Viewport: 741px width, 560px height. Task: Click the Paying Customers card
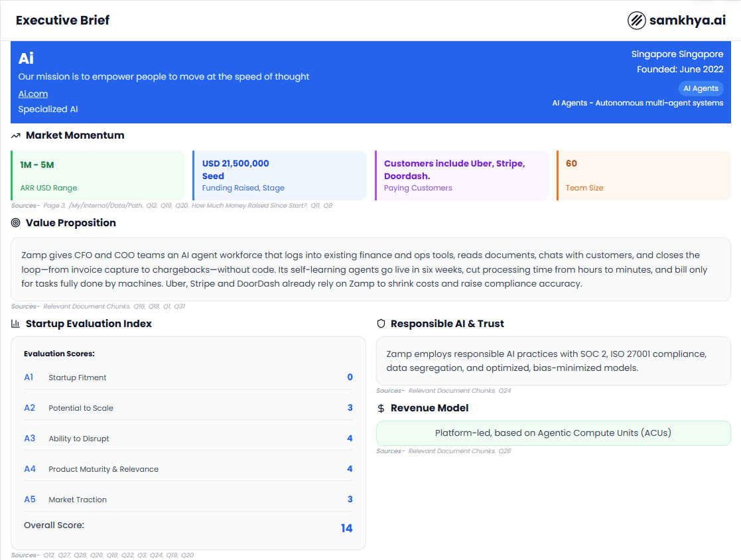coord(462,175)
